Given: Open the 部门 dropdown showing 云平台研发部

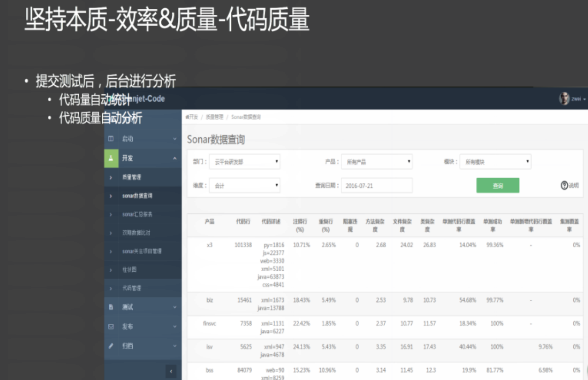Looking at the screenshot, I should point(245,162).
